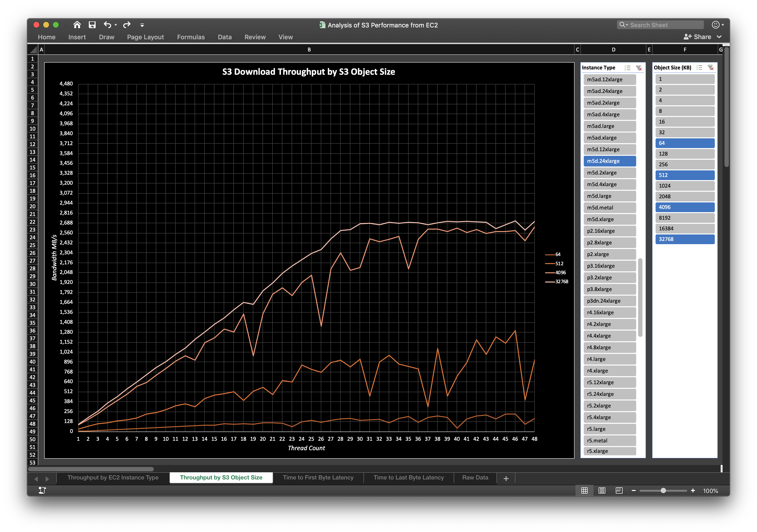Viewport: 757px width, 532px height.
Task: Enable multi-select on Object Size slicer
Action: [x=699, y=68]
